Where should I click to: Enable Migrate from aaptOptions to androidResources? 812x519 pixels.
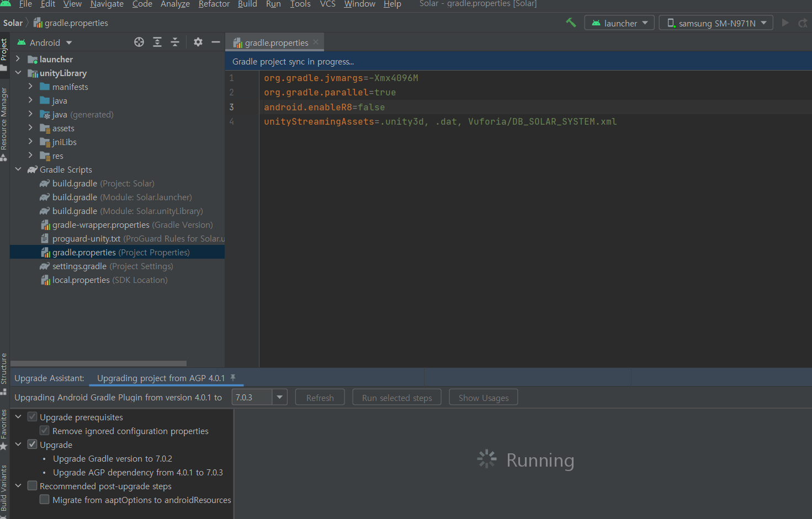45,499
